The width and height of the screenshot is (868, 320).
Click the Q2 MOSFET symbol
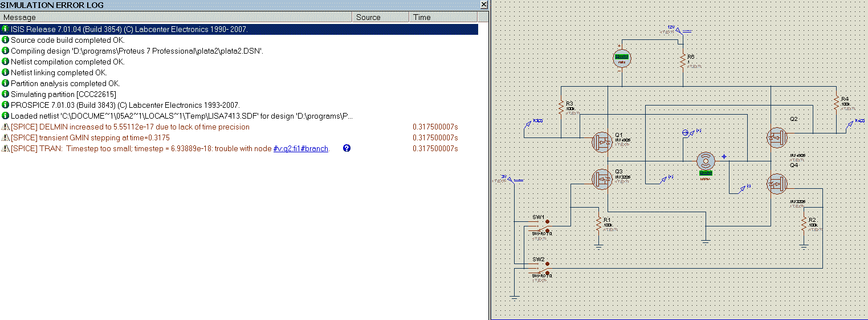click(776, 137)
